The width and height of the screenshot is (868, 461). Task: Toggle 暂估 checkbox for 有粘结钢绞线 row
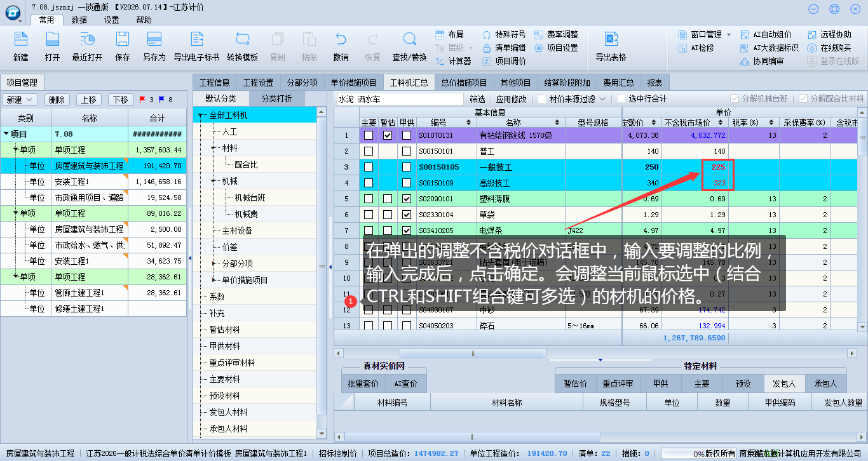click(388, 135)
